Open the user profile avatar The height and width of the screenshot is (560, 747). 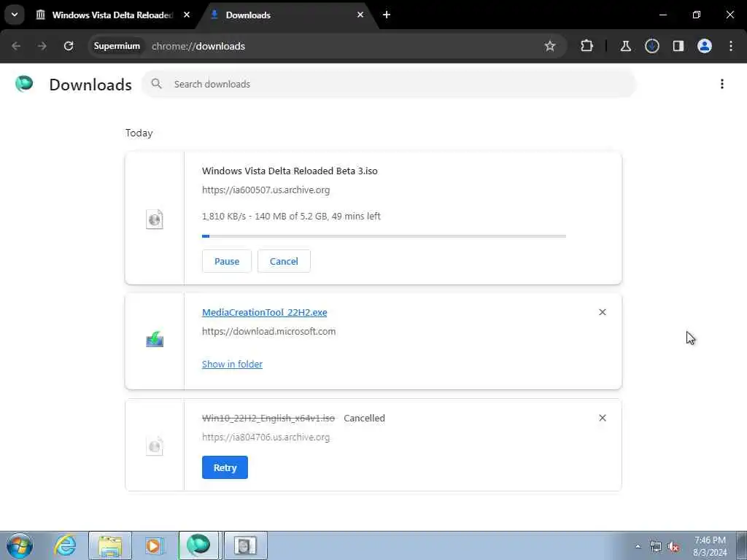705,46
